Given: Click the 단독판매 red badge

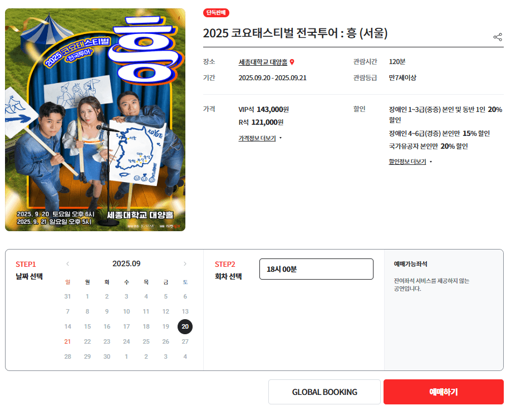Looking at the screenshot, I should point(216,13).
